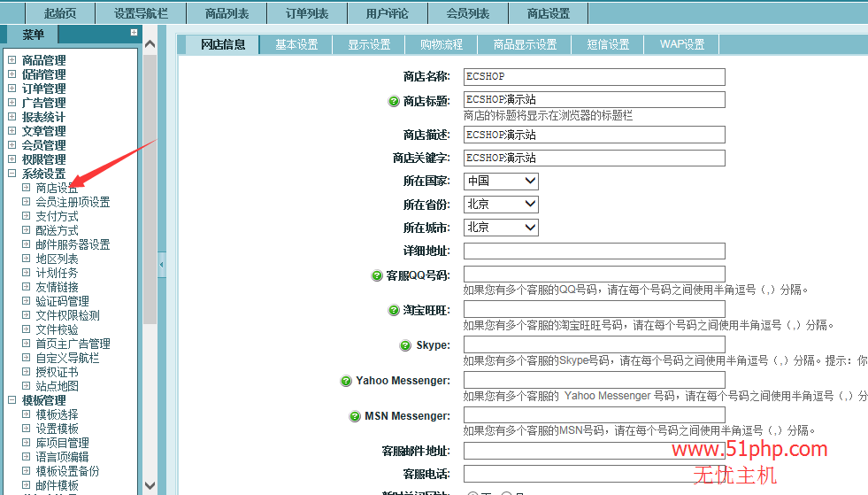Click the Yahoo Messenger help icon

pos(346,381)
